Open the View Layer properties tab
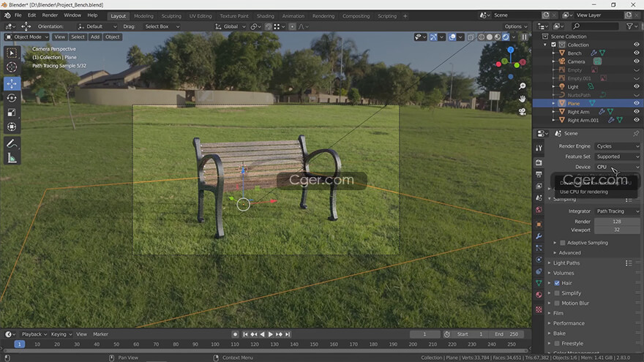The width and height of the screenshot is (644, 362). point(539,186)
